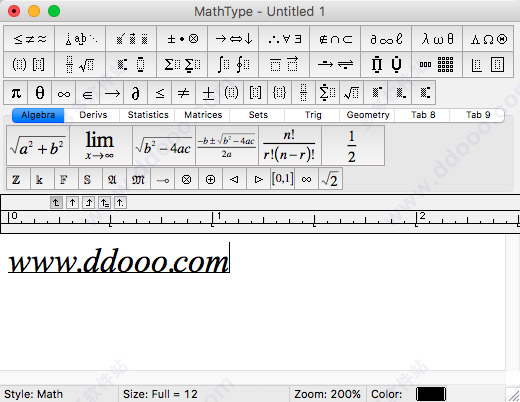Insert the n!/r!(n-r)! combination expression
This screenshot has width=520, height=402.
tap(290, 146)
